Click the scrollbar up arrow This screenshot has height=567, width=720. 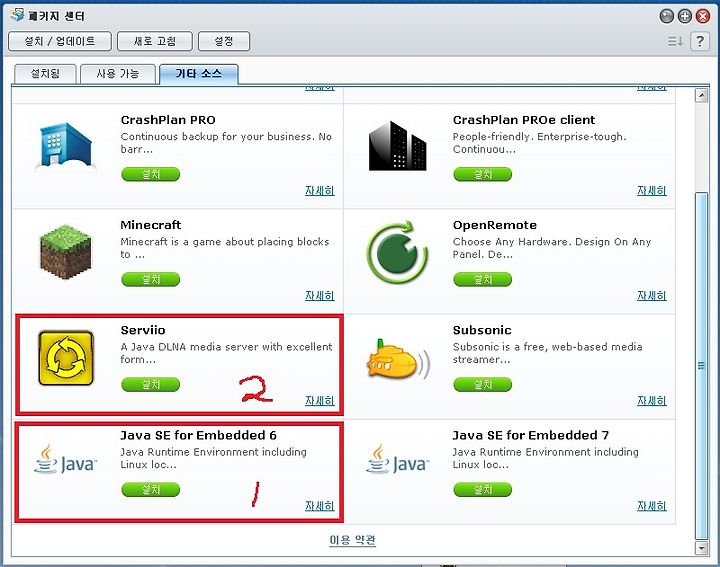click(x=701, y=95)
